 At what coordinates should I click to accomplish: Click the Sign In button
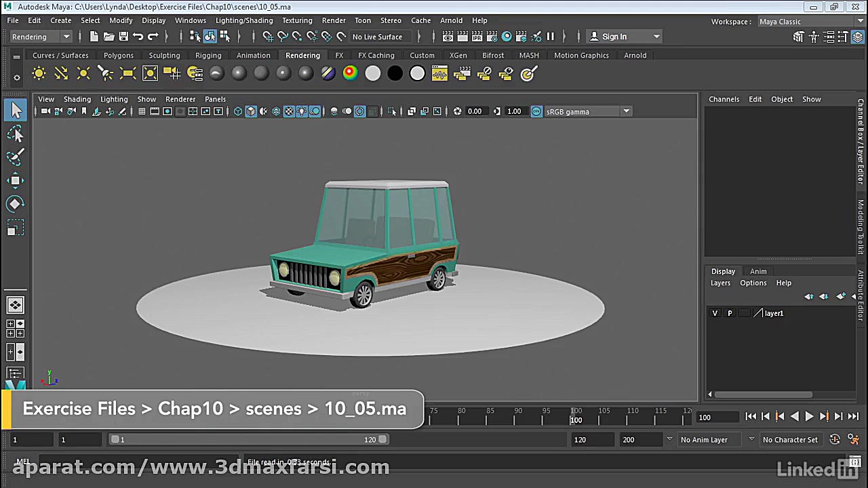pos(614,37)
